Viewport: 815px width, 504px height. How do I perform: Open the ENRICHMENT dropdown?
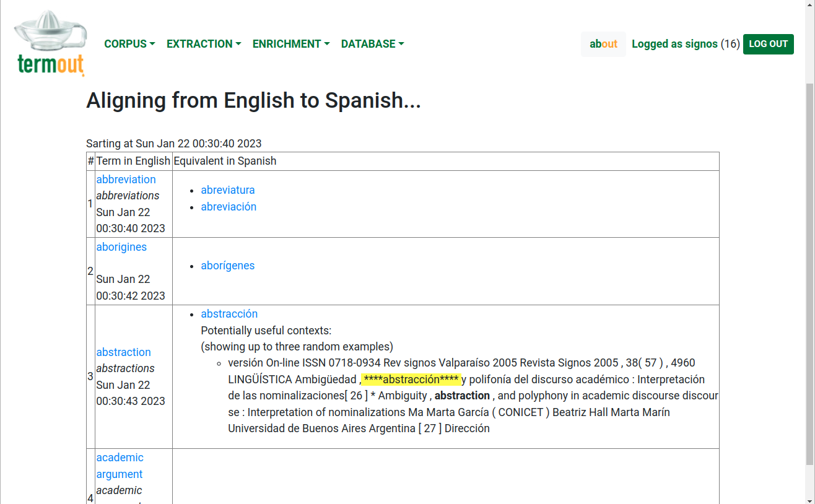(290, 44)
